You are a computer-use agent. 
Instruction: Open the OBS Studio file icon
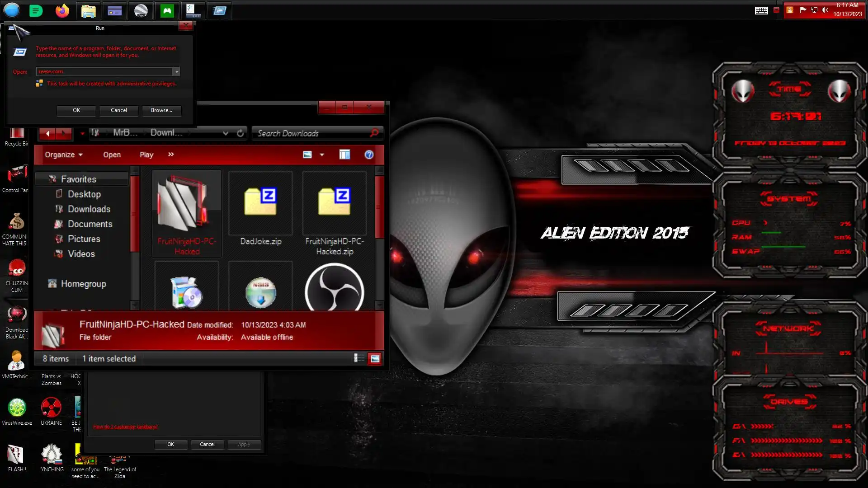pos(335,289)
